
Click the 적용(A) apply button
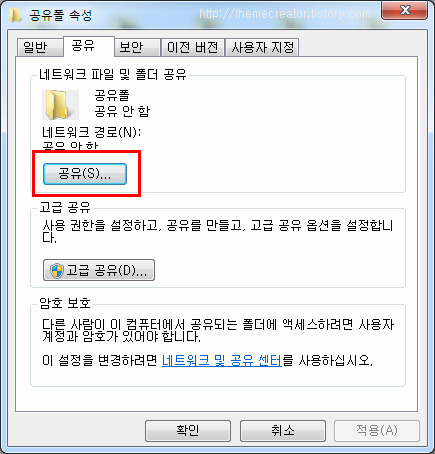coord(377,431)
